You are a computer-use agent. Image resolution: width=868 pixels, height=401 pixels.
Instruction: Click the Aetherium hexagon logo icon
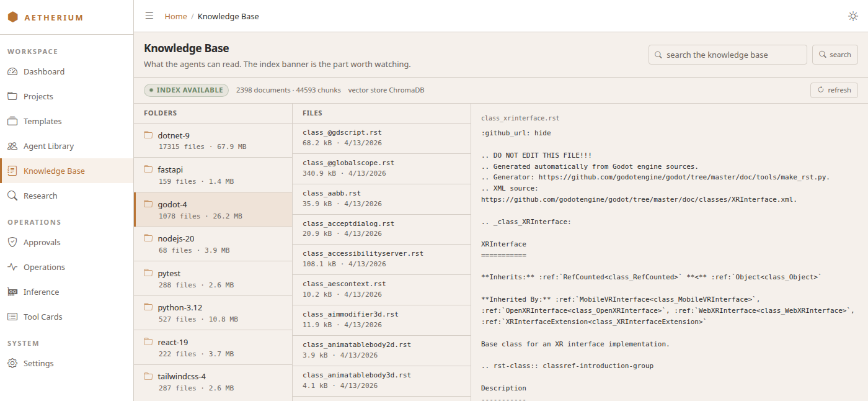pos(13,17)
